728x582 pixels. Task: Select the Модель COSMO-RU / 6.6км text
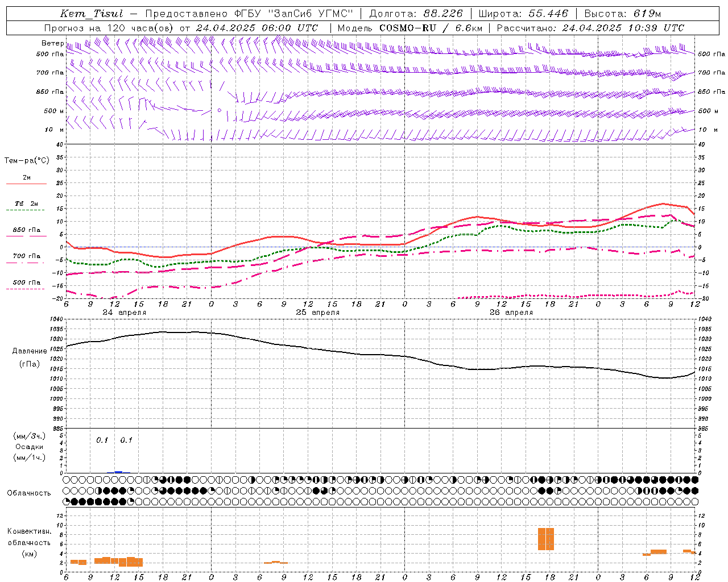(x=410, y=28)
